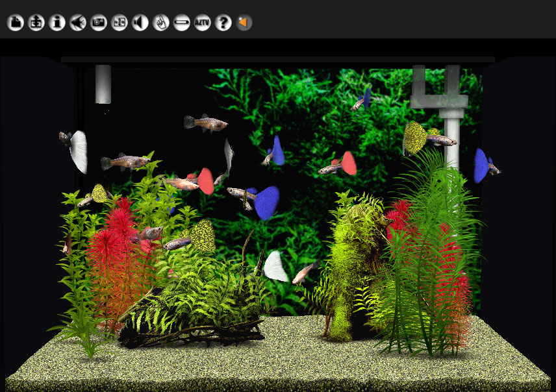The height and width of the screenshot is (392, 556).
Task: Click the fullscreen resize icon
Action: [120, 23]
